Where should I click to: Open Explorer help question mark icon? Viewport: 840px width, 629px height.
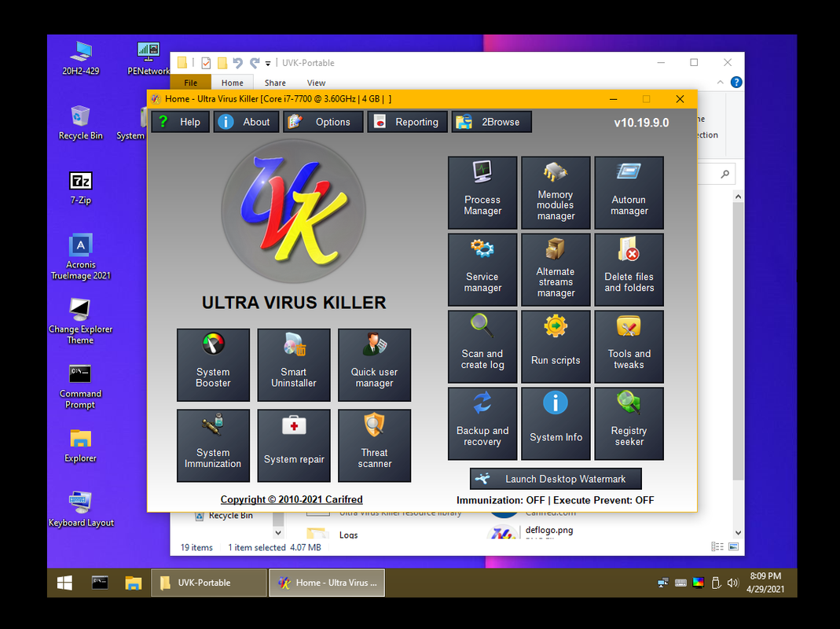pyautogui.click(x=736, y=82)
